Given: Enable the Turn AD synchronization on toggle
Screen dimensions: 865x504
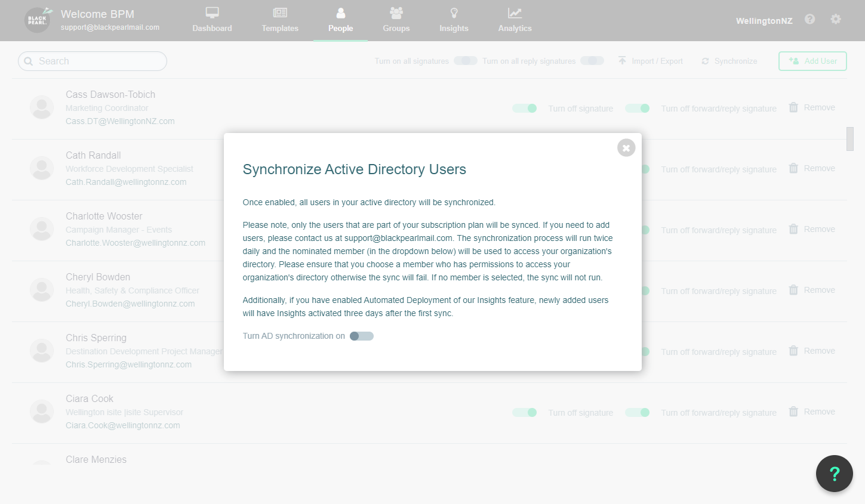Looking at the screenshot, I should coord(361,336).
